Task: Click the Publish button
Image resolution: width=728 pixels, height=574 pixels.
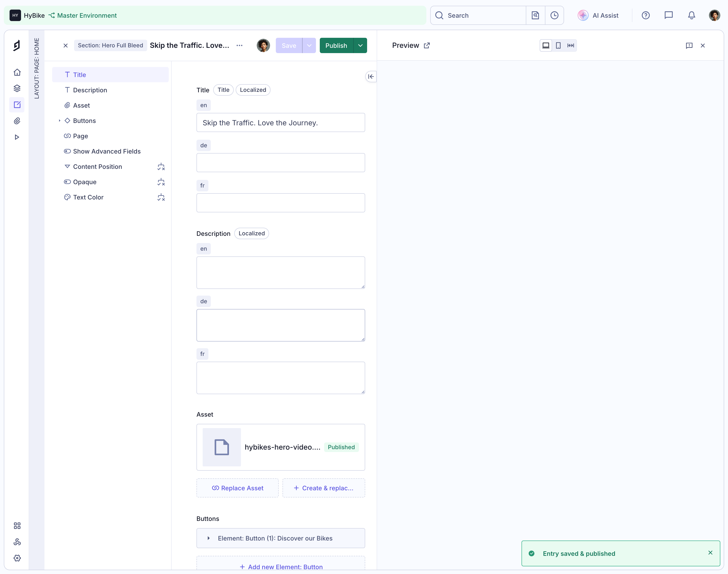Action: click(x=336, y=46)
